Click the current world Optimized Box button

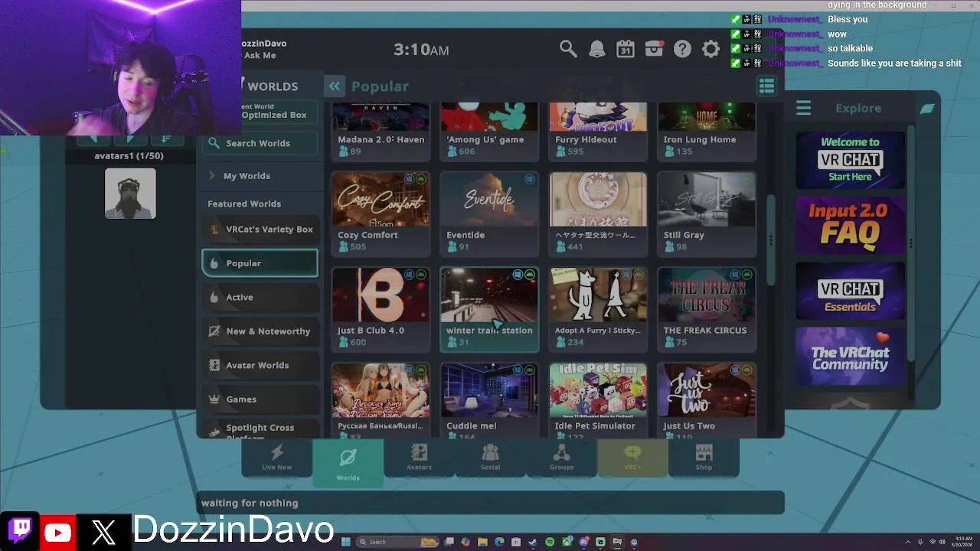pyautogui.click(x=279, y=112)
